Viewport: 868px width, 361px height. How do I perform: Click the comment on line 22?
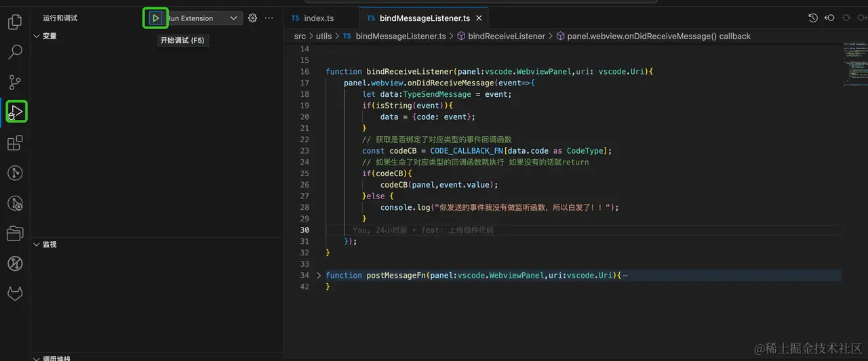click(437, 140)
